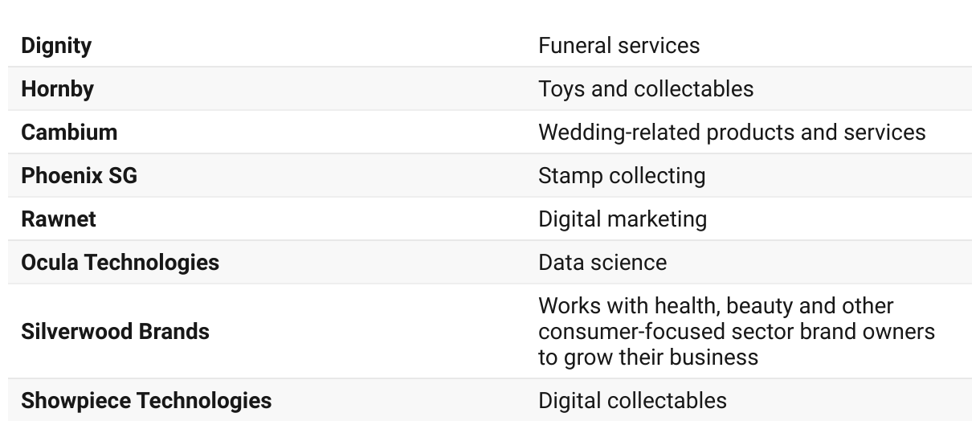Viewport: 980px width, 429px height.
Task: Click the Hornby company name
Action: click(x=57, y=88)
